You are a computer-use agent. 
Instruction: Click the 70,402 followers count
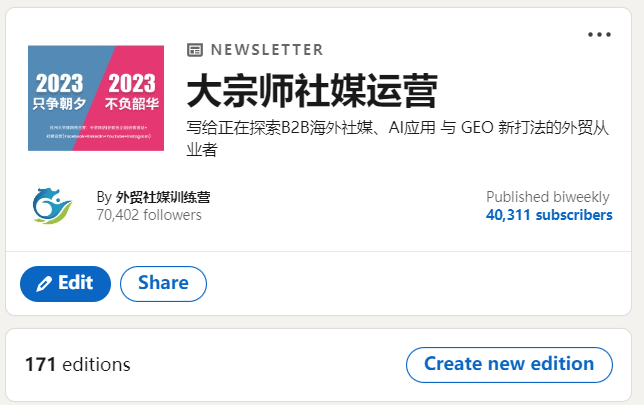(149, 215)
